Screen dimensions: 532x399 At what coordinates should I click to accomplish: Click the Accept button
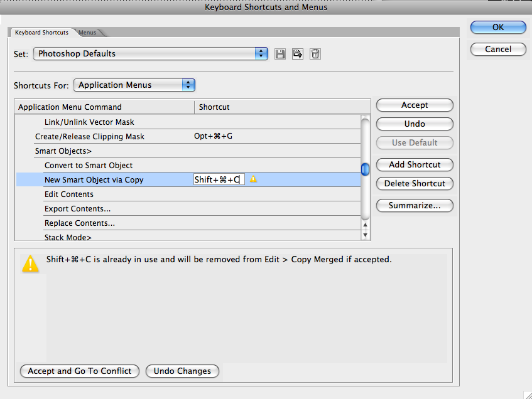415,105
